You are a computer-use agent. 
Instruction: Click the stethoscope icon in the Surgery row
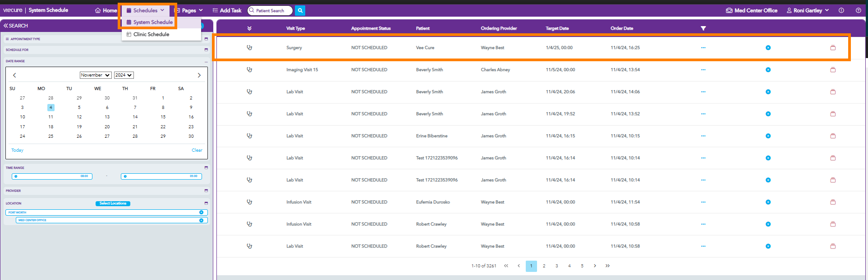click(249, 48)
